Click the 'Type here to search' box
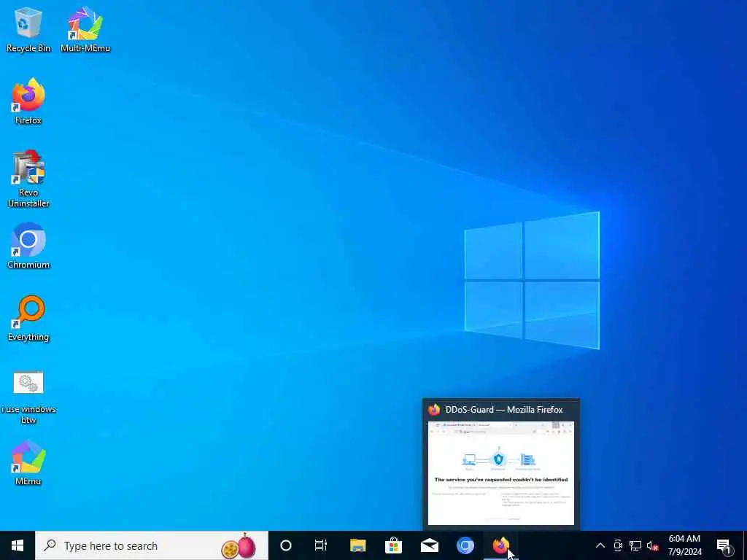Viewport: 747px width, 560px height. [152, 545]
